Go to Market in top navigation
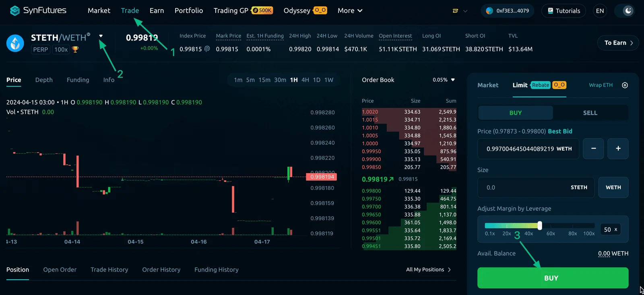 [99, 10]
